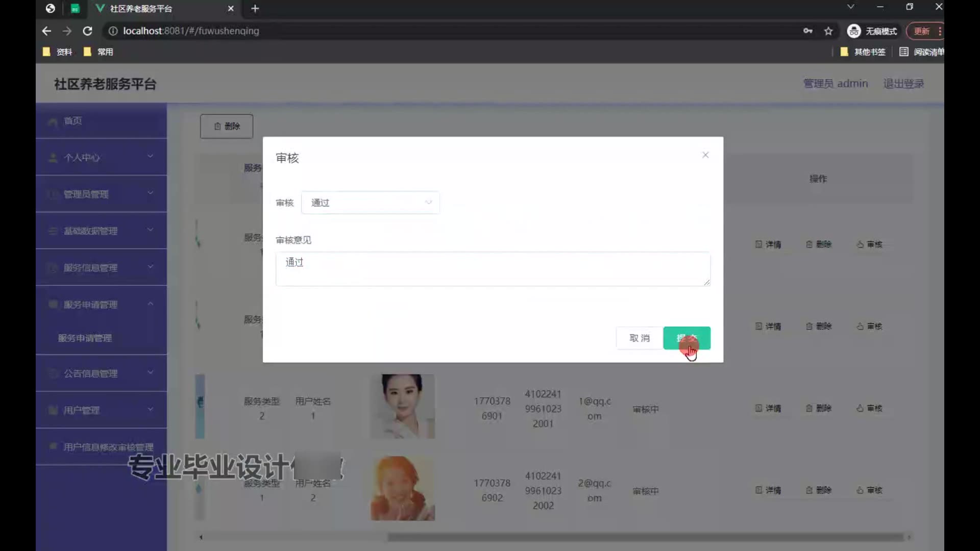This screenshot has height=551, width=980.
Task: Close the 审核 dialog with the X
Action: pos(705,155)
